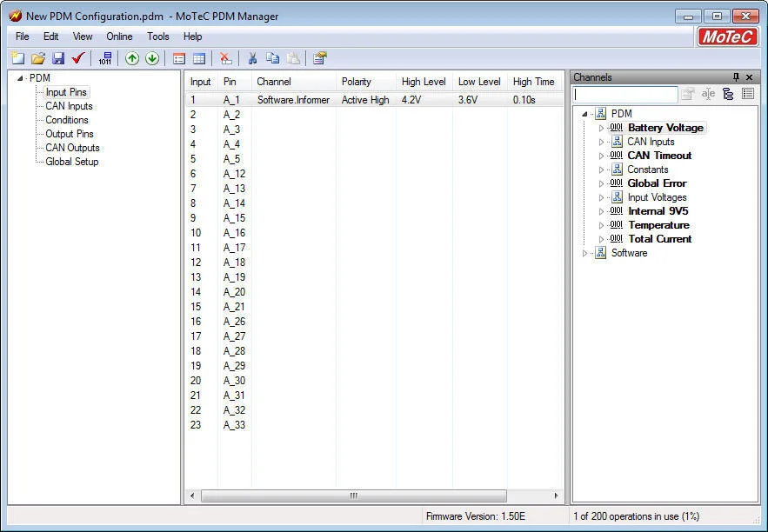Click the Pin column header
Viewport: 768px width, 532px height.
pos(235,82)
